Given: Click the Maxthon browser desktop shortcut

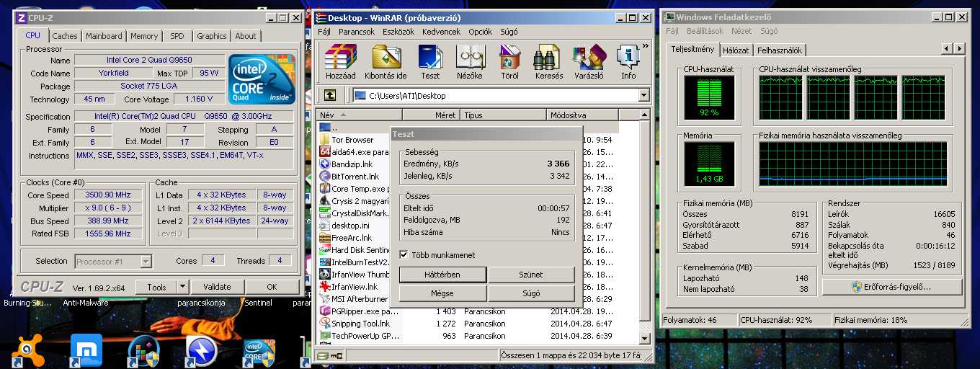Looking at the screenshot, I should point(86,352).
